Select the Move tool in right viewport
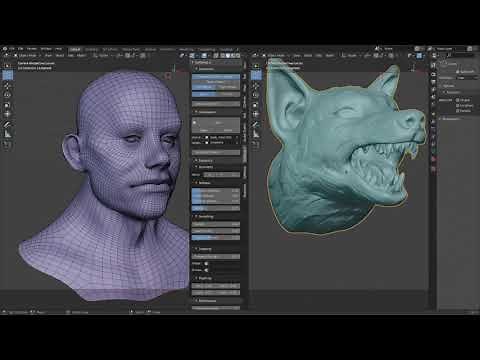Image resolution: width=480 pixels, height=360 pixels. tap(256, 86)
